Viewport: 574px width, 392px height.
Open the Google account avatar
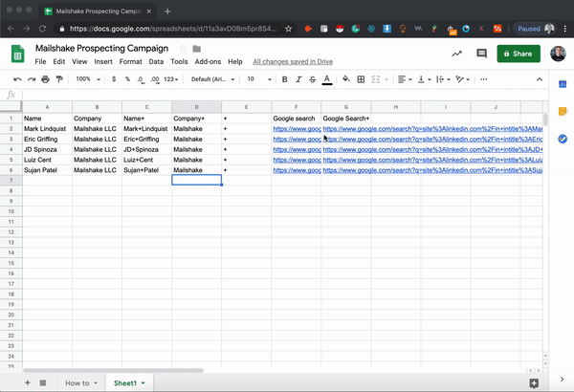click(x=558, y=54)
